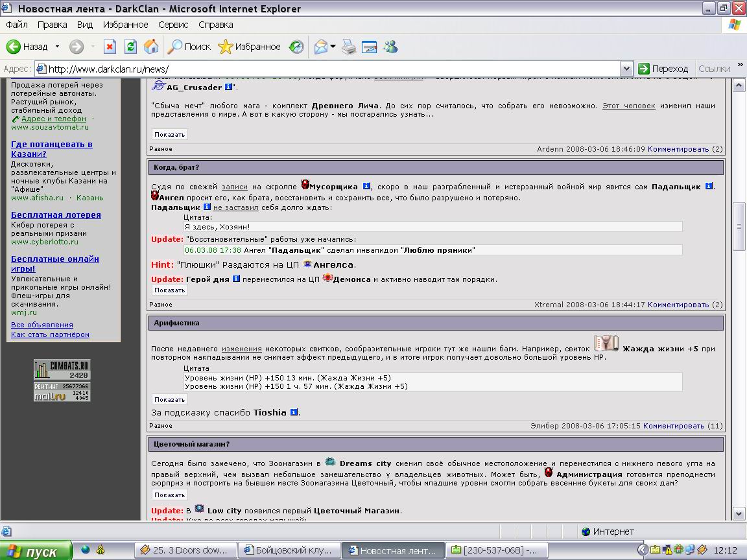The width and height of the screenshot is (747, 560).
Task: Click Показать in the Арифметика post
Action: pyautogui.click(x=170, y=399)
